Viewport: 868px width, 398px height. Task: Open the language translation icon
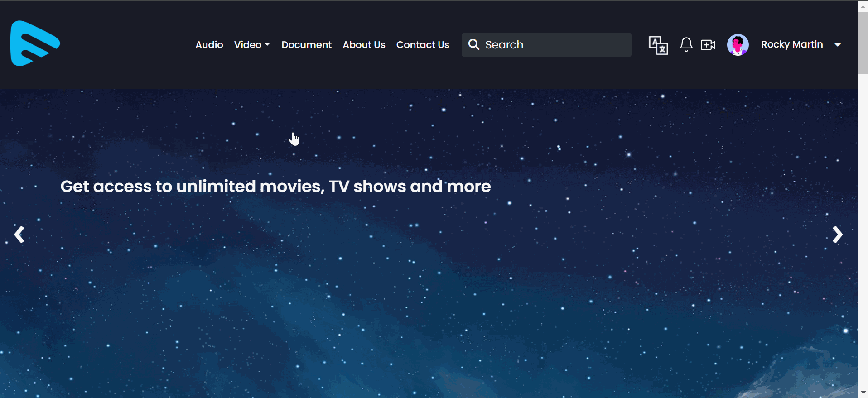click(x=658, y=45)
